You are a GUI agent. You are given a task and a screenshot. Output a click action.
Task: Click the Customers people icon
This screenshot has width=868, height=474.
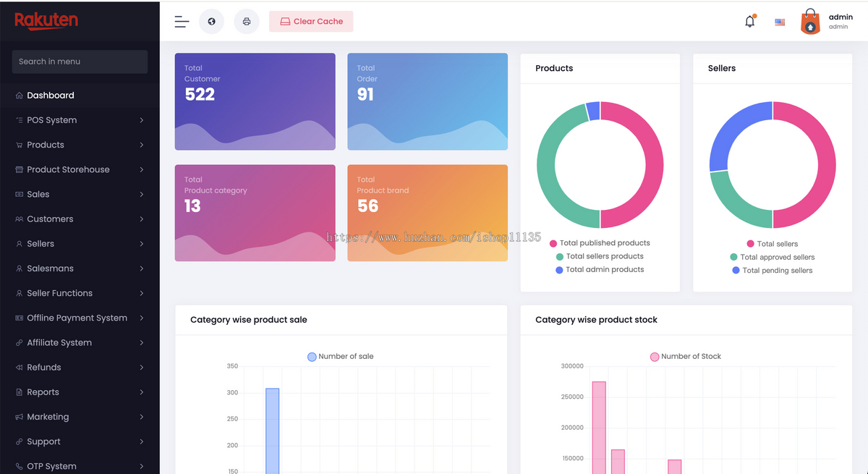20,219
